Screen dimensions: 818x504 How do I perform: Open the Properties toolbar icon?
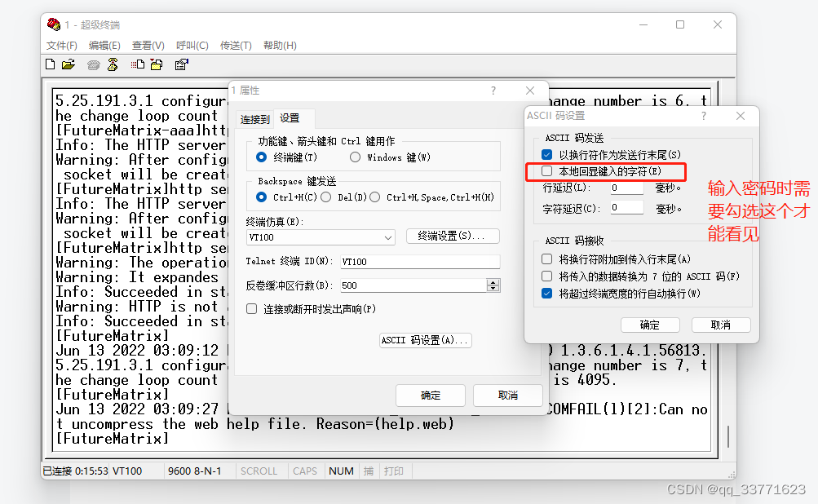point(181,64)
